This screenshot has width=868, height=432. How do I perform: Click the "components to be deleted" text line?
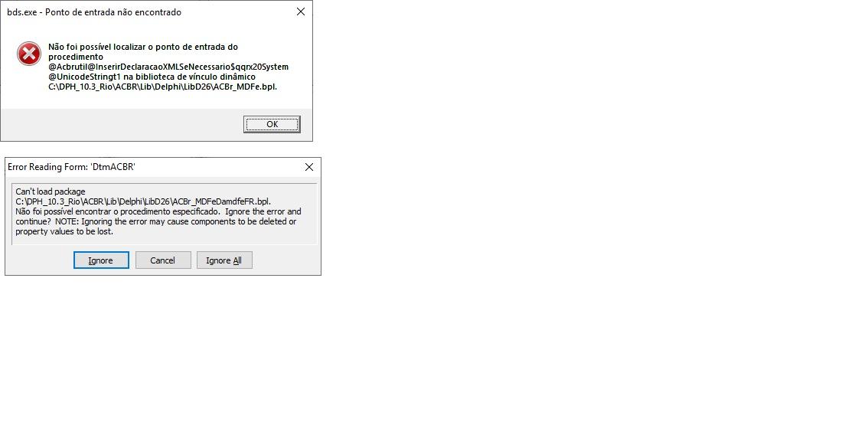point(156,221)
